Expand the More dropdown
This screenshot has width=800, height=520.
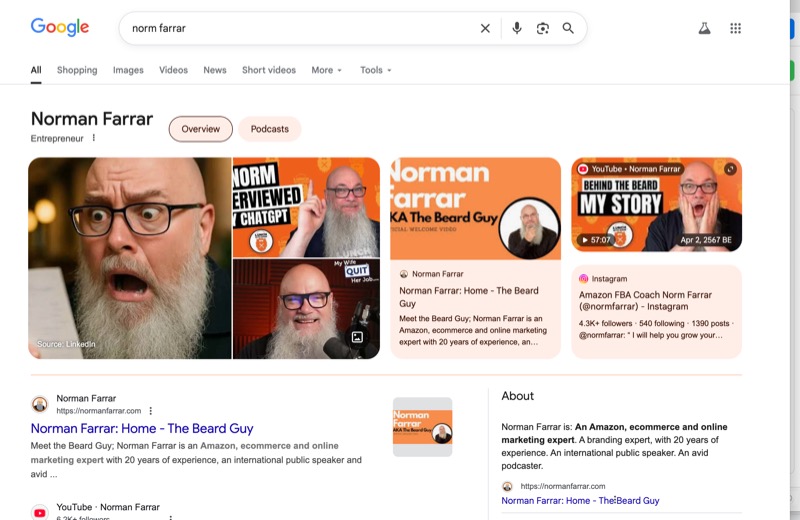(x=327, y=70)
